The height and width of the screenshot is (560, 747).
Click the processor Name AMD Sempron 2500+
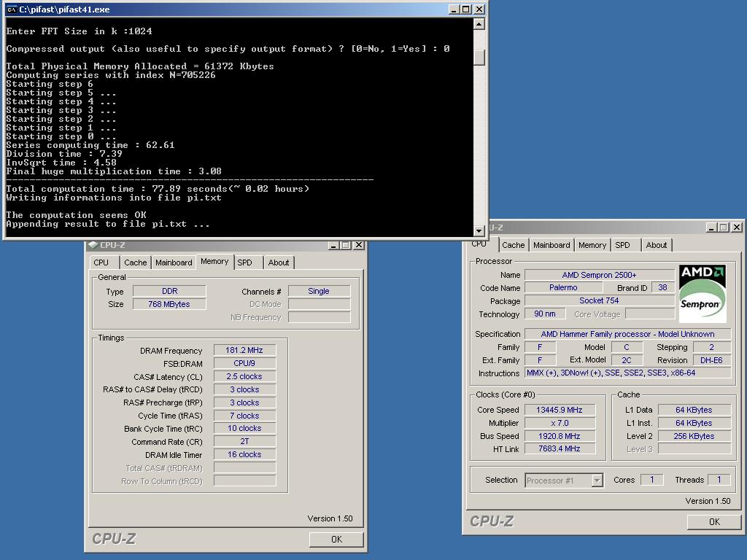pyautogui.click(x=600, y=275)
